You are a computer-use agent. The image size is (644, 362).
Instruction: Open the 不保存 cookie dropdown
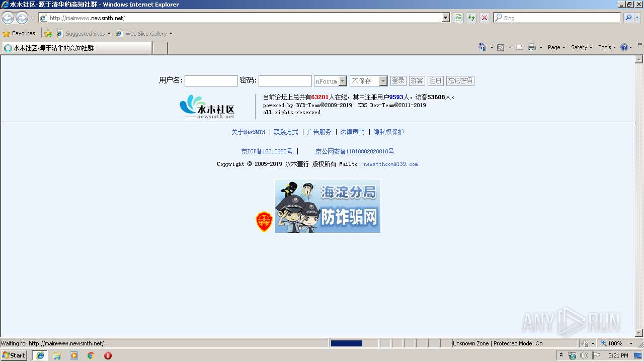[x=368, y=81]
